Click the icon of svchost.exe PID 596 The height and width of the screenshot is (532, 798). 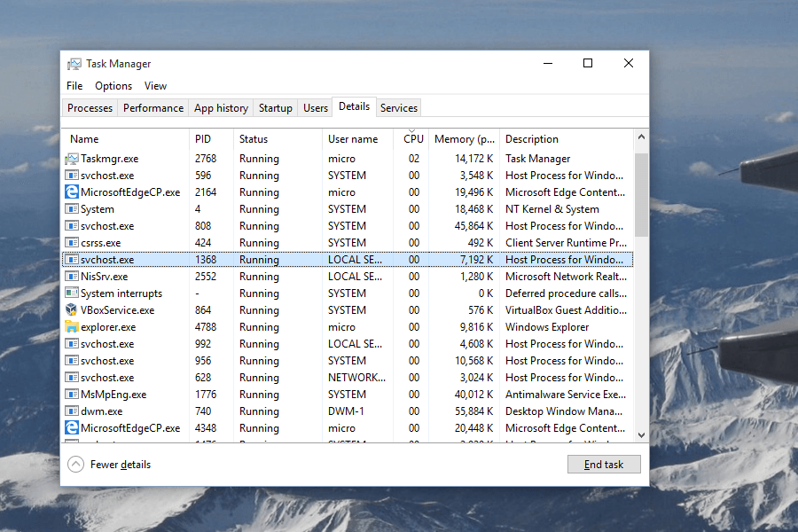[x=72, y=176]
